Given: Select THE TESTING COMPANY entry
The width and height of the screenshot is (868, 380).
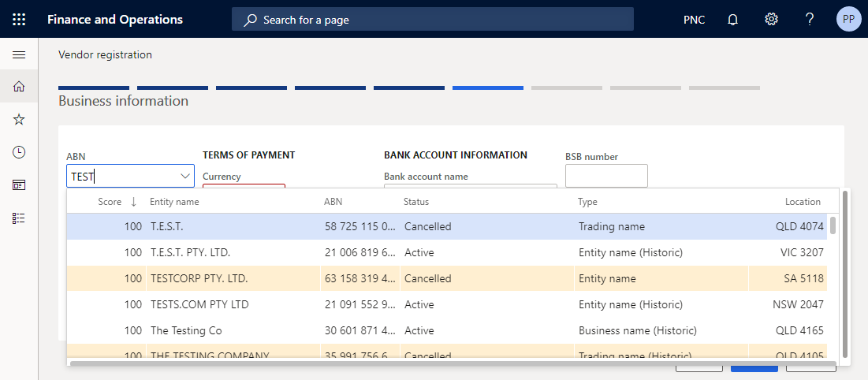Looking at the screenshot, I should [210, 355].
